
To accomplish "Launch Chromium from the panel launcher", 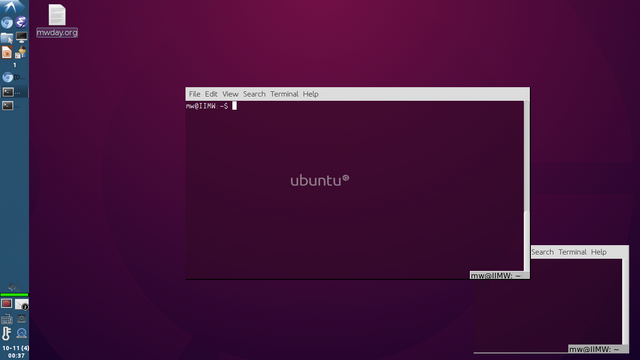I will click(x=7, y=22).
